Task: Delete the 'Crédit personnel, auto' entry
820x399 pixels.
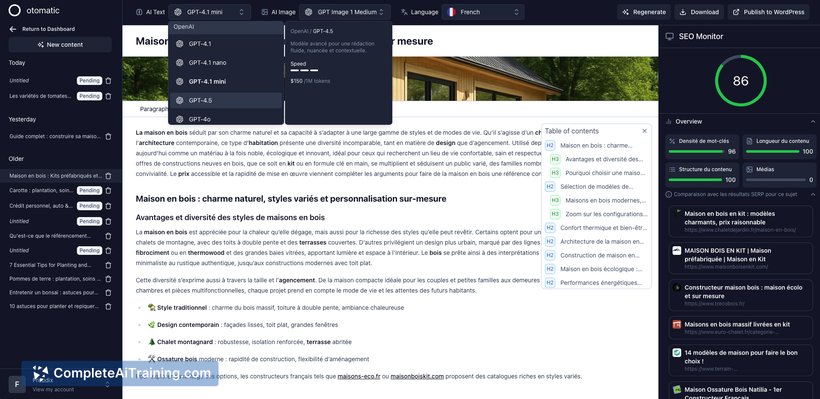Action: [108, 206]
